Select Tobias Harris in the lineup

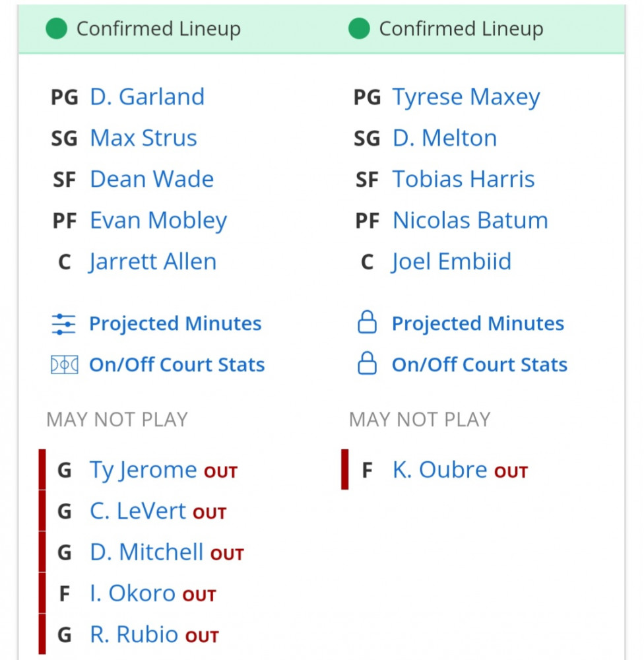coord(463,180)
